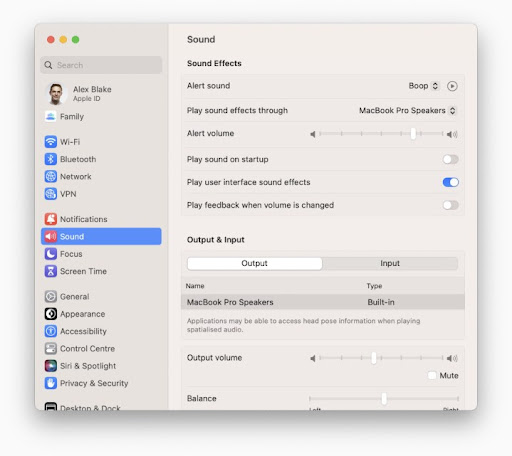Open Wi-Fi settings icon
The image size is (512, 456).
(x=51, y=142)
